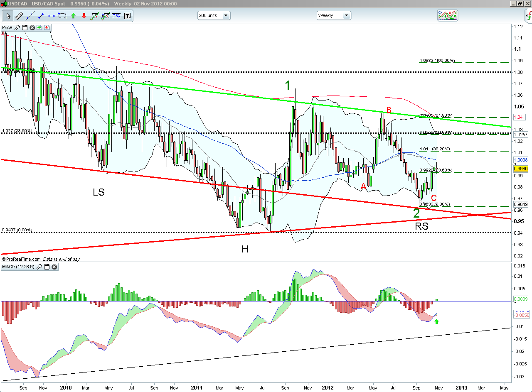The height and width of the screenshot is (392, 532).
Task: Select the arrow cursor tool
Action: pyautogui.click(x=8, y=16)
